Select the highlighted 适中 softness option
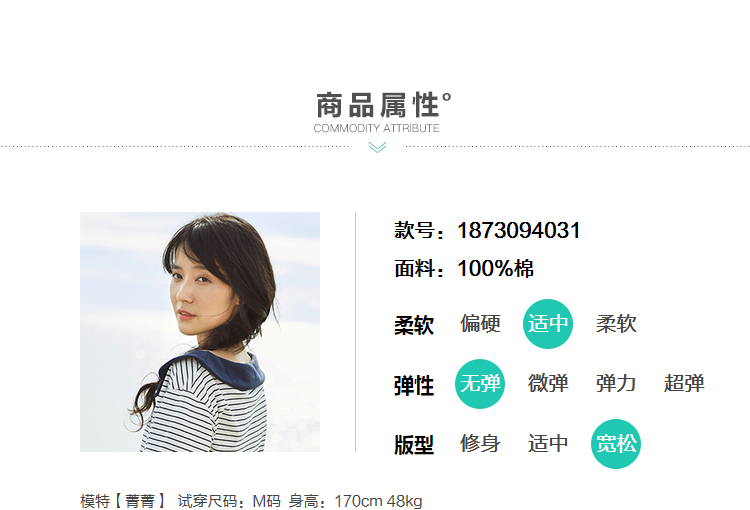 [x=548, y=324]
